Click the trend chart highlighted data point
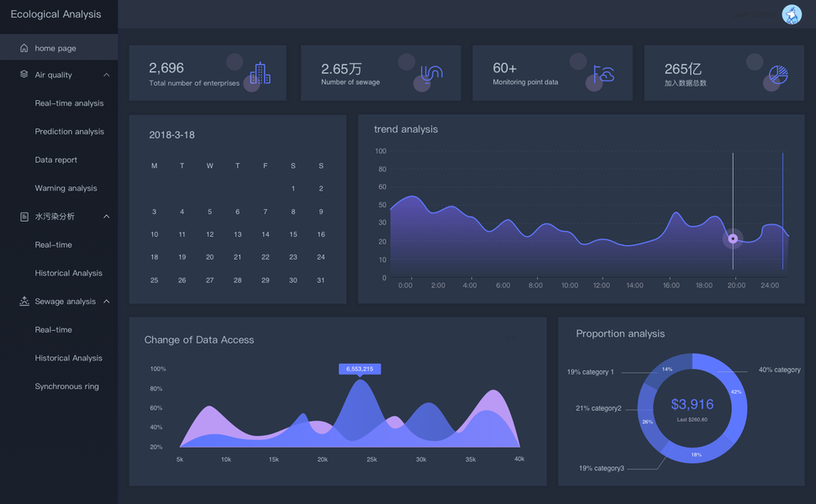Screen dimensions: 816x504 coord(733,239)
